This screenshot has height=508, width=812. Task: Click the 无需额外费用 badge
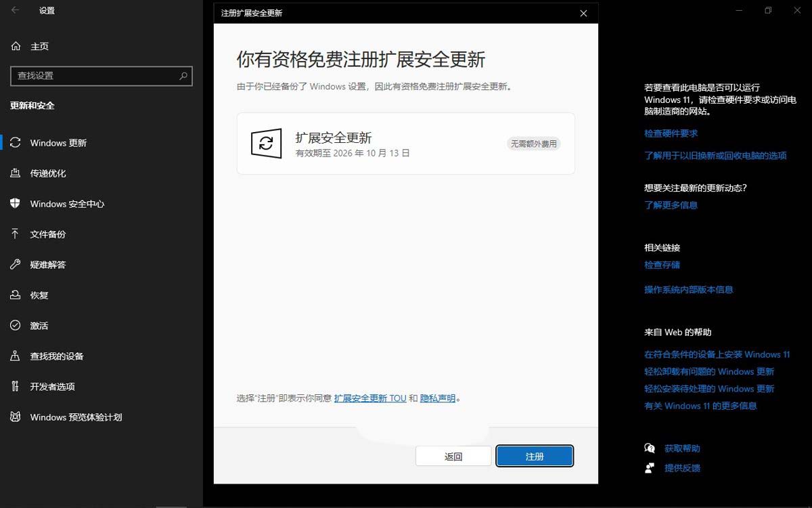(534, 144)
